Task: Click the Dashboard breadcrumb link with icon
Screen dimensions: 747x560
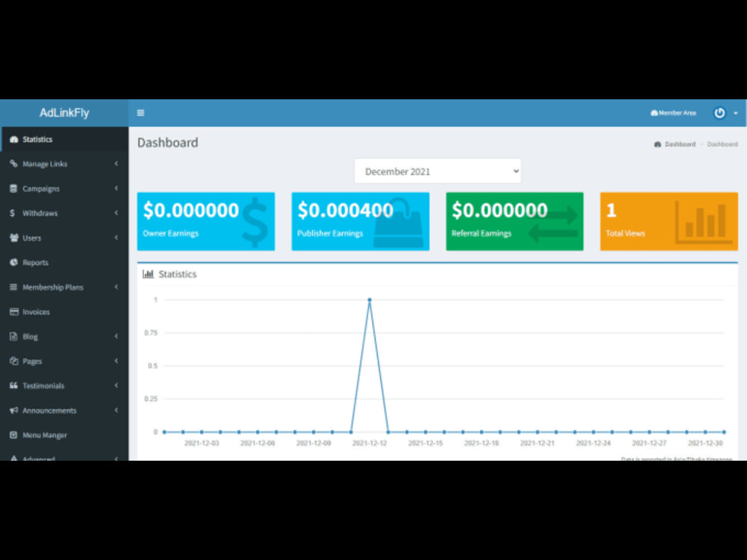Action: tap(675, 144)
